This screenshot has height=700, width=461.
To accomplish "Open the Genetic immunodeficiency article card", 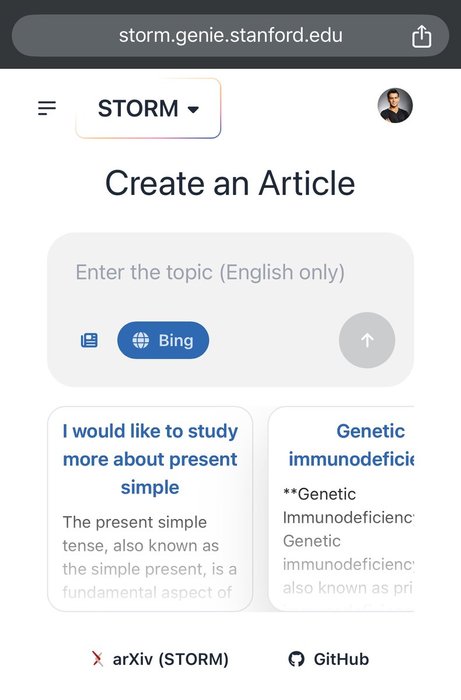I will click(341, 509).
